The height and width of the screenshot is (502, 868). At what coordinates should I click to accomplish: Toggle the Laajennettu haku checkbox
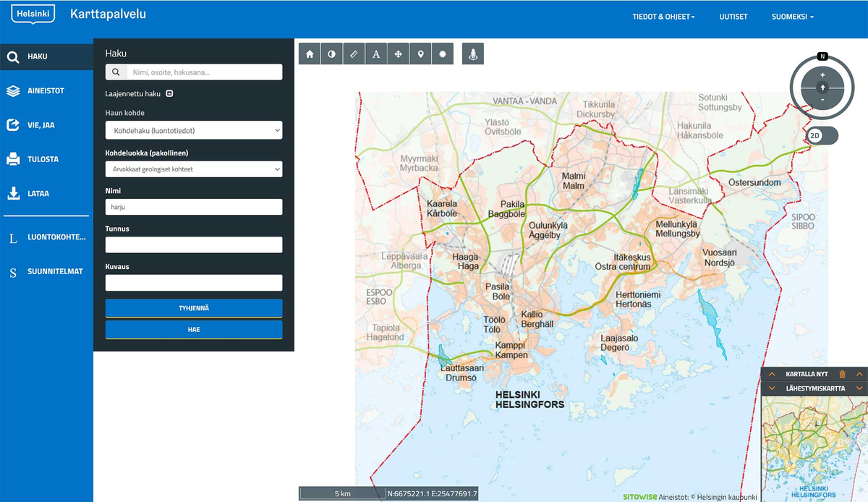pos(169,93)
